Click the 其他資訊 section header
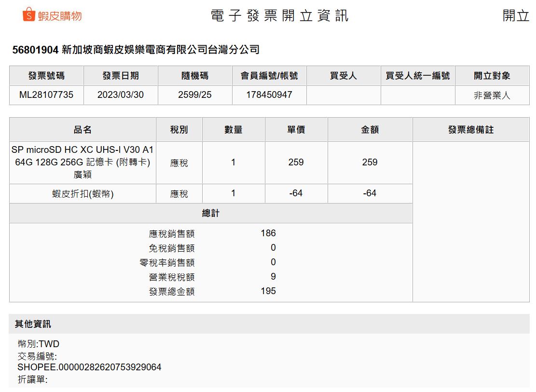The height and width of the screenshot is (392, 536). pos(33,324)
